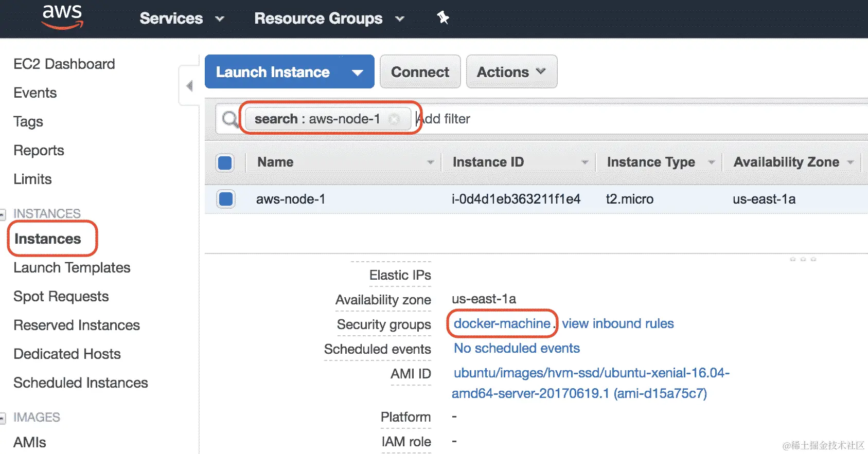The width and height of the screenshot is (868, 454).
Task: Open the Launch Instance dropdown arrow
Action: coord(358,72)
